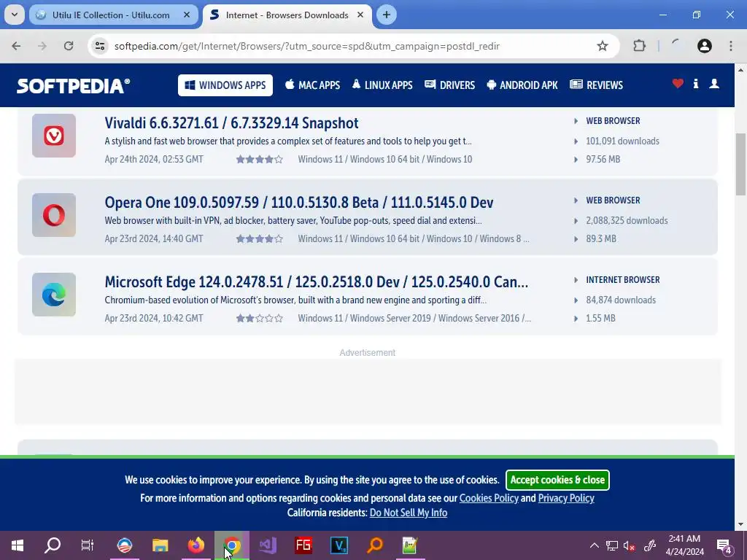Open the Mac Apps menu
The width and height of the screenshot is (747, 560).
[312, 85]
